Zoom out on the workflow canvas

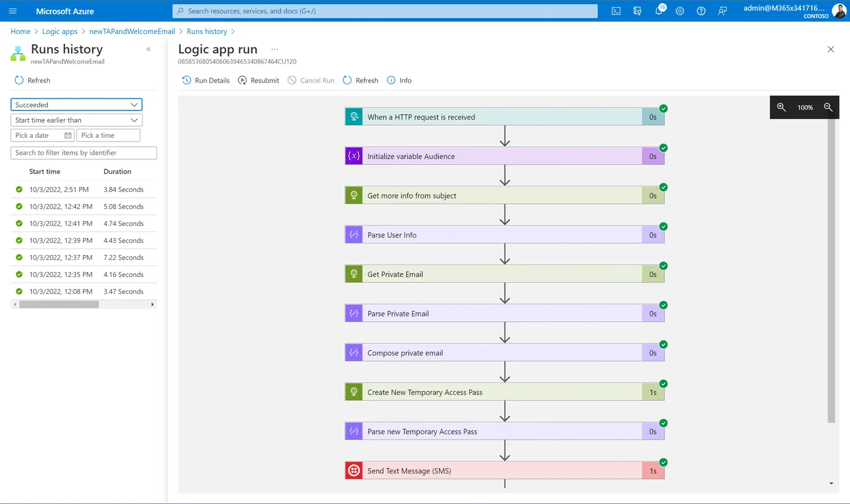(828, 107)
